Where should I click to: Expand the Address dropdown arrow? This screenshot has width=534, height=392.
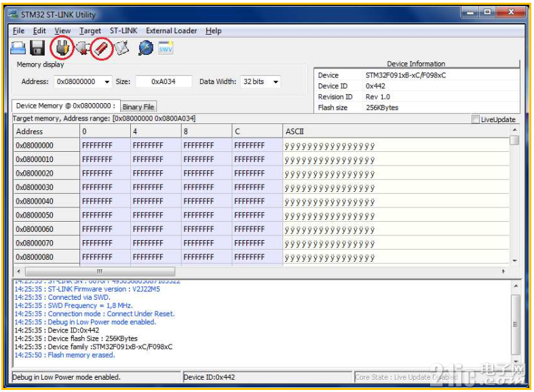click(107, 81)
